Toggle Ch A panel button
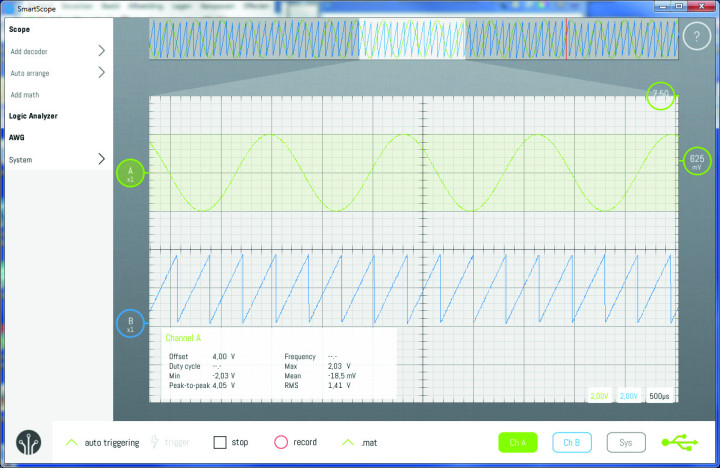This screenshot has height=468, width=720. [518, 442]
